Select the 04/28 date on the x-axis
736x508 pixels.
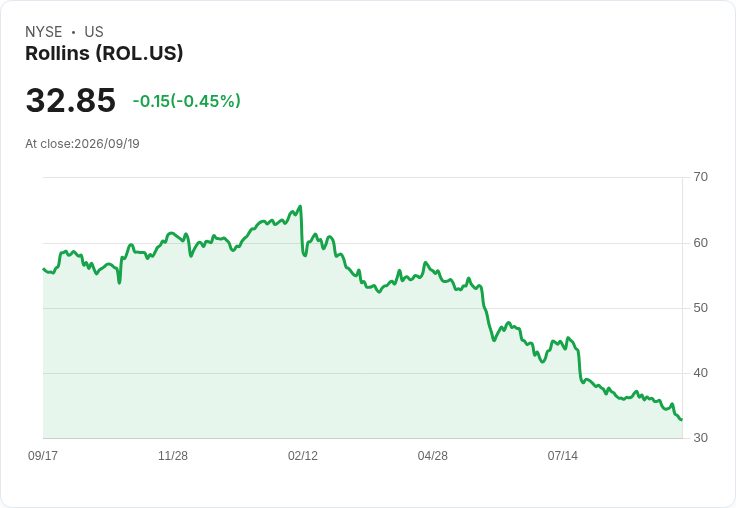click(x=432, y=456)
